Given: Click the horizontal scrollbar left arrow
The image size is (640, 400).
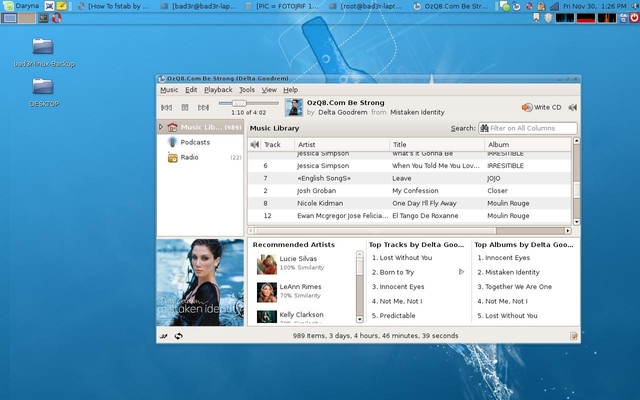Looking at the screenshot, I should click(251, 231).
